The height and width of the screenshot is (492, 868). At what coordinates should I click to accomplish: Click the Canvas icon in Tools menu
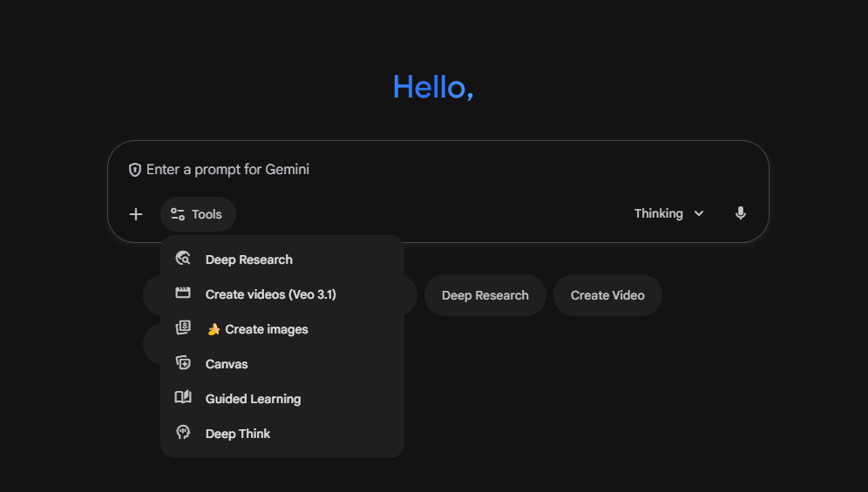point(183,362)
